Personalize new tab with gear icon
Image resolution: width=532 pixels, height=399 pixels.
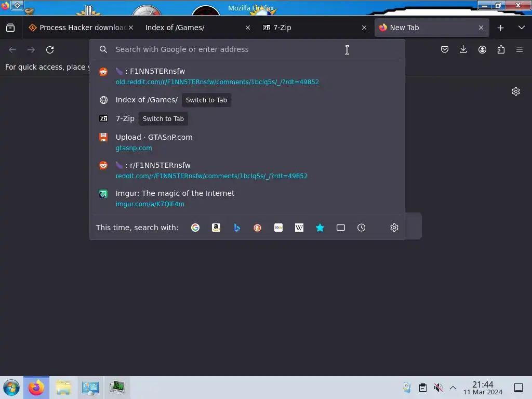516,91
